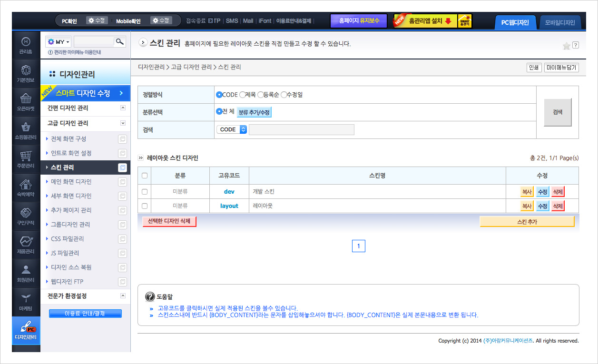Click the star favorite icon near 스킨 관리
Viewport: 598px width, 364px height.
(566, 46)
